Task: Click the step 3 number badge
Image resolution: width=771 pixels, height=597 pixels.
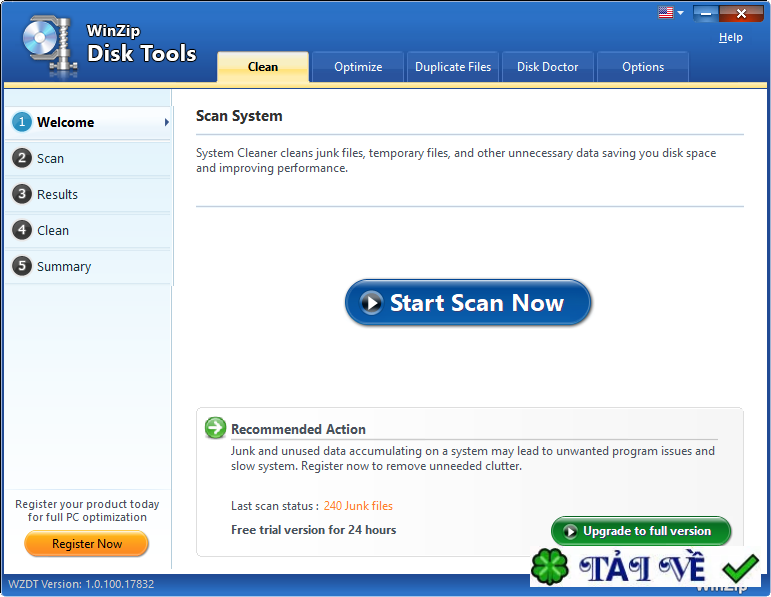Action: coord(22,194)
